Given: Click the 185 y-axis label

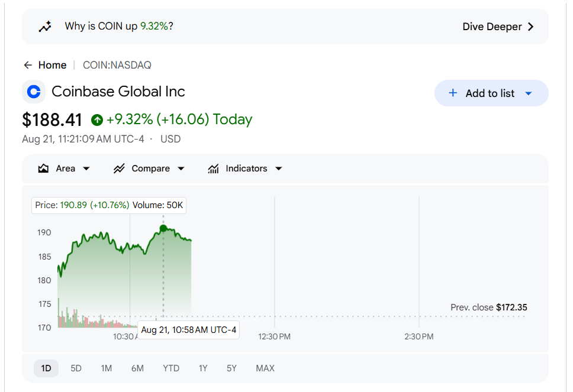Looking at the screenshot, I should tap(44, 257).
